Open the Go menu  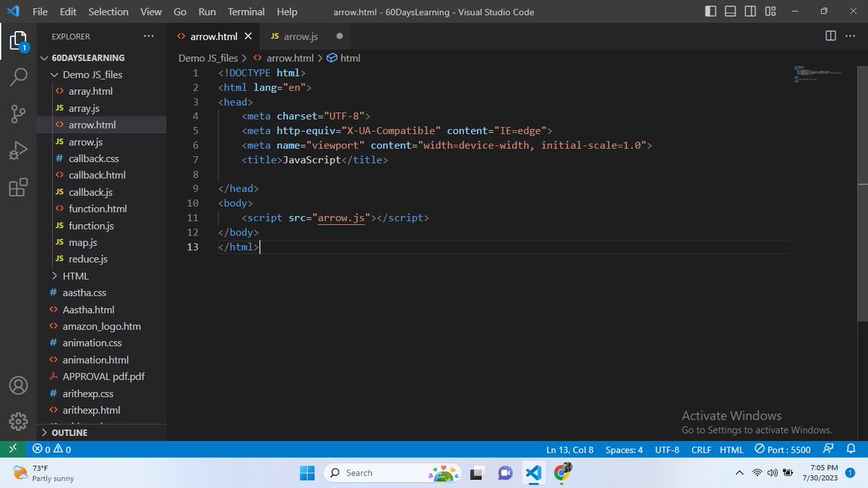(180, 12)
